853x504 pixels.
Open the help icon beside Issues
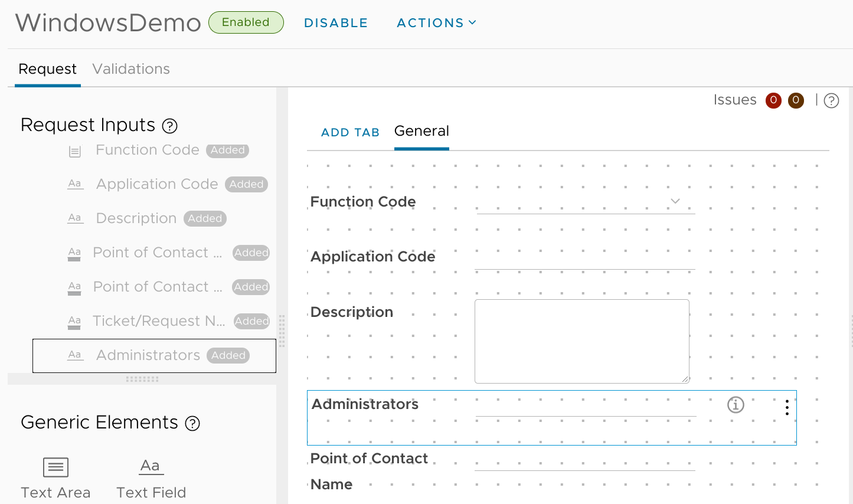coord(831,101)
